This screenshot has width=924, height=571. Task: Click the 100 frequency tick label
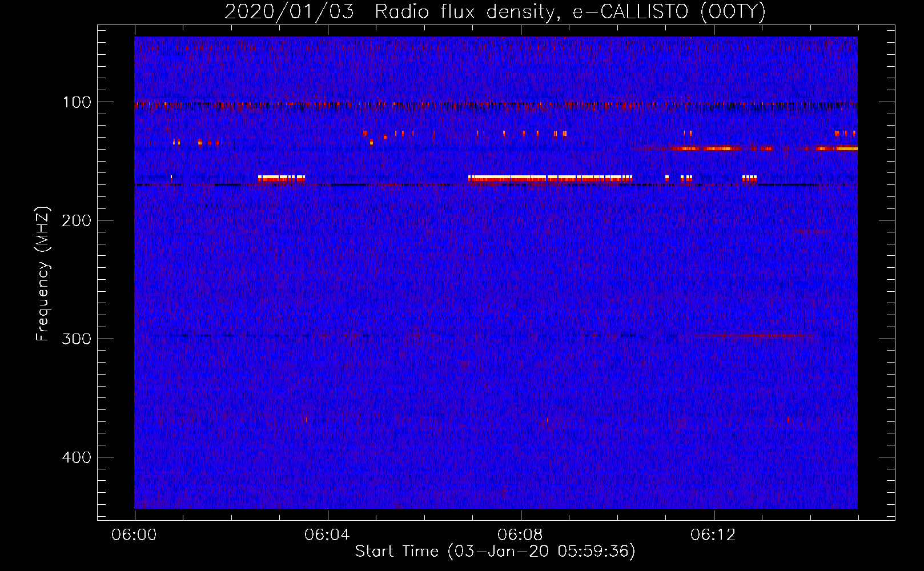[x=77, y=102]
